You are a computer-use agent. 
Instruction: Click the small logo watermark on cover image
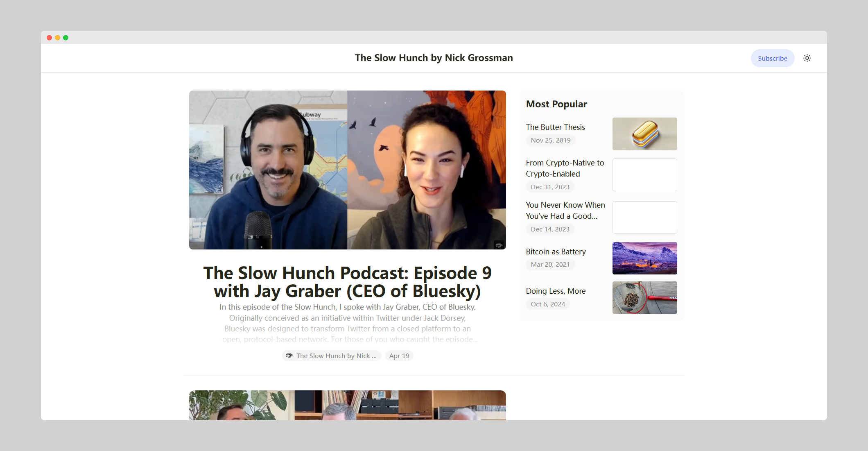tap(499, 245)
